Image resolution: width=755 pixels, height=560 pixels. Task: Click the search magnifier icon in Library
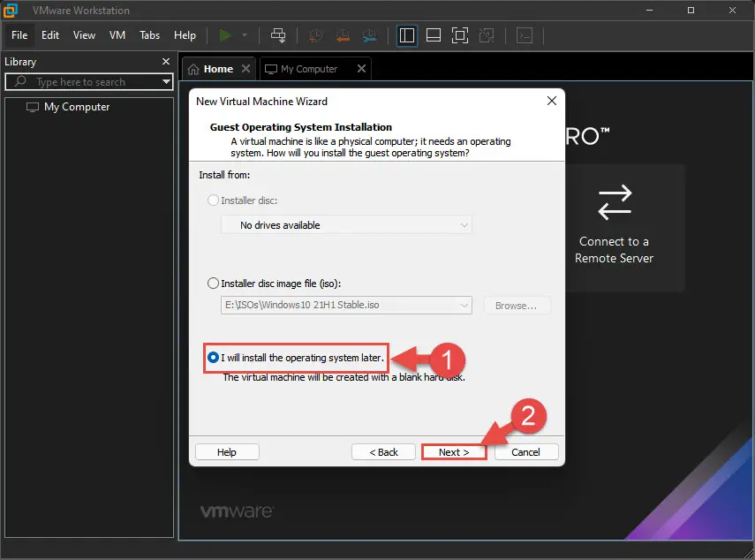[x=20, y=81]
